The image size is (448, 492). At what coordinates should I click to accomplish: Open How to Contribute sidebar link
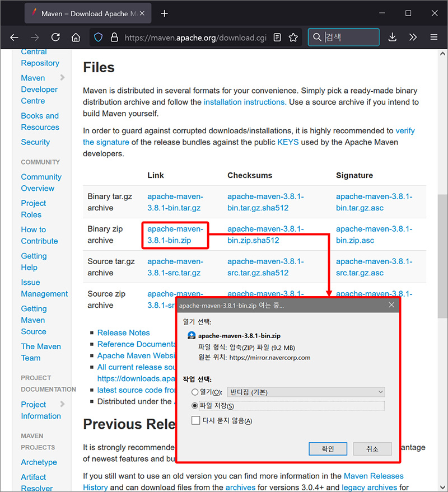(39, 235)
